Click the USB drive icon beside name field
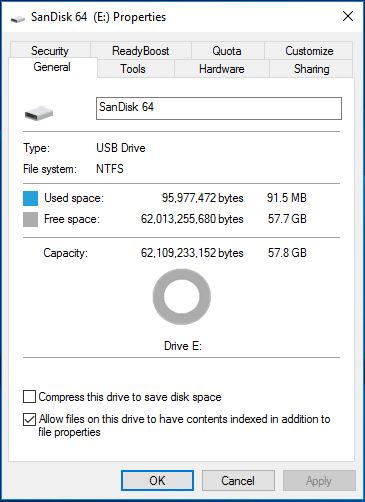This screenshot has width=365, height=502. click(x=39, y=113)
